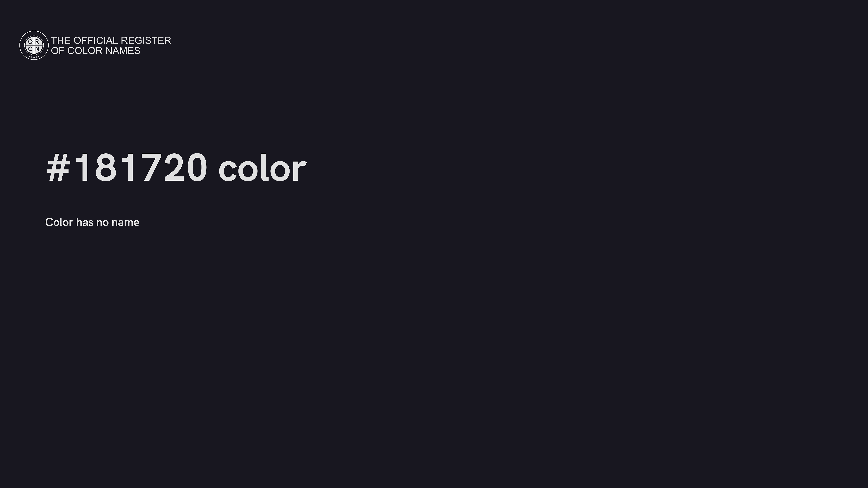Image resolution: width=868 pixels, height=488 pixels.
Task: Click the letter C in the ORCN logo
Action: 31,49
